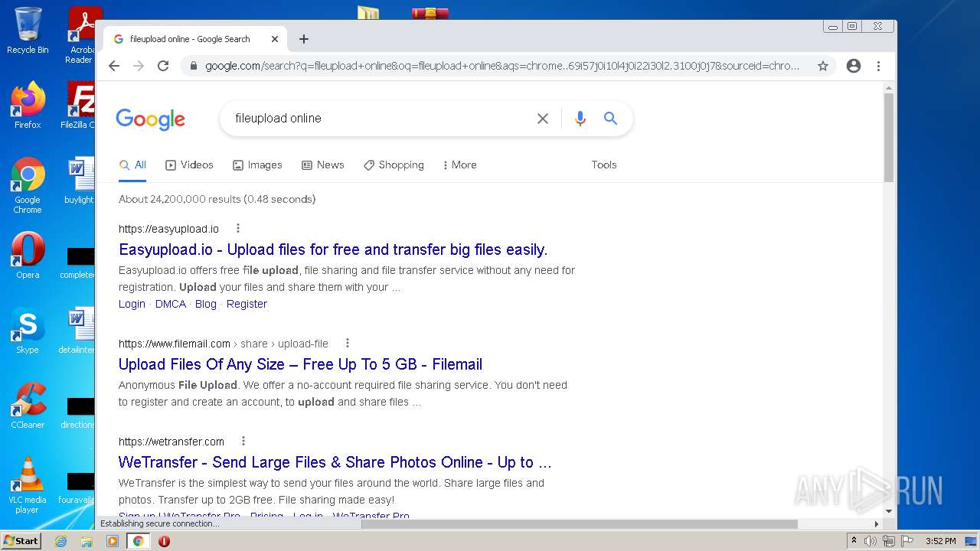Click the blue magnifier search button

click(x=610, y=119)
